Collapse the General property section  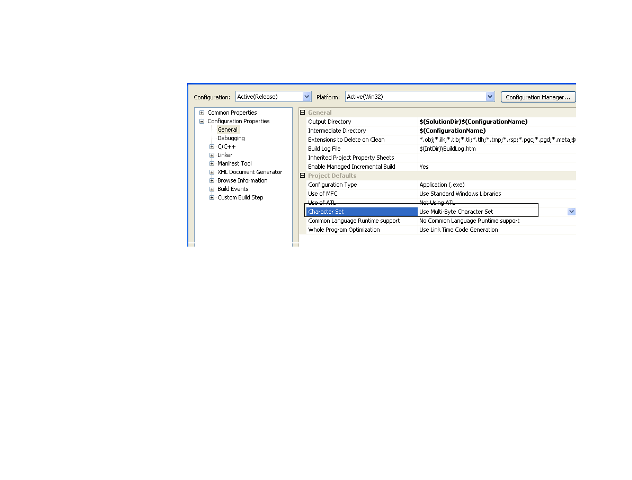click(302, 113)
